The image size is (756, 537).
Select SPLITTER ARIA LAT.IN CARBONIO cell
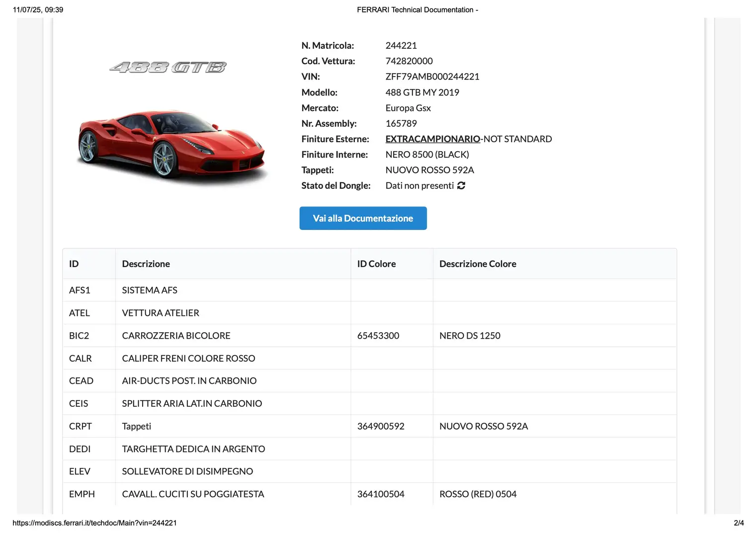tap(233, 404)
